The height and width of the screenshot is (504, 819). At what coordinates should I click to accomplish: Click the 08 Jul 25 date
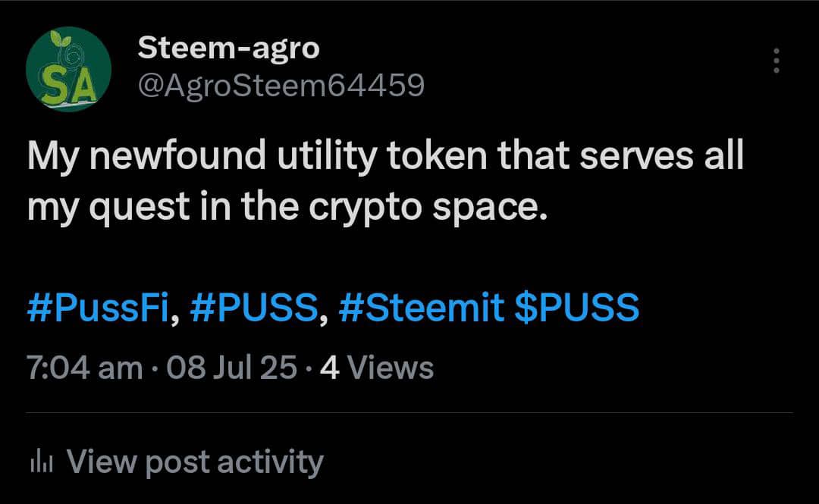[232, 368]
